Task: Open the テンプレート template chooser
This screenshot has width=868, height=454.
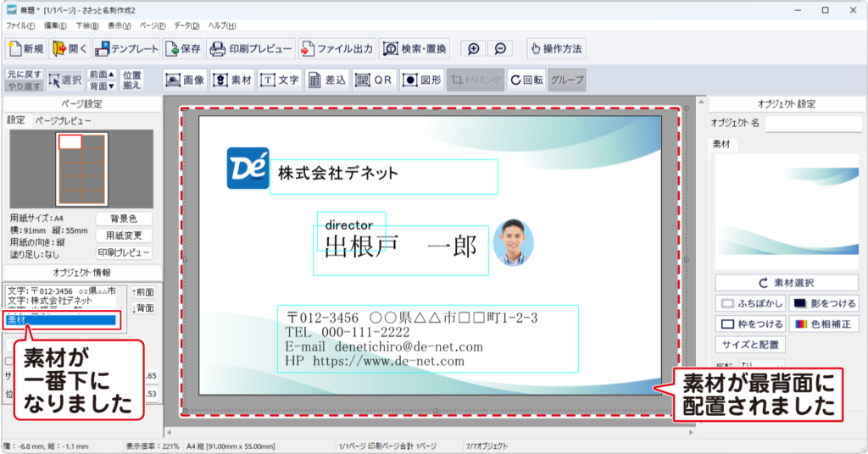Action: [x=126, y=48]
